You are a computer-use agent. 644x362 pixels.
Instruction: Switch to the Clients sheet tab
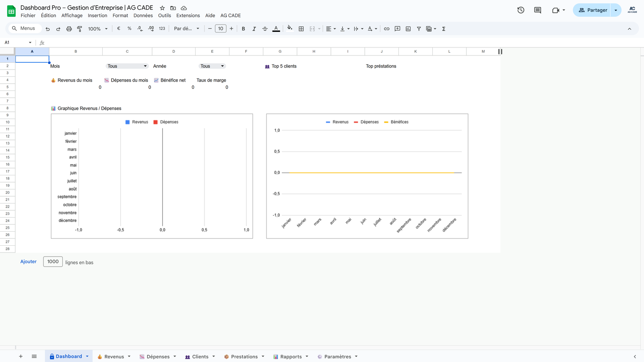(x=200, y=356)
